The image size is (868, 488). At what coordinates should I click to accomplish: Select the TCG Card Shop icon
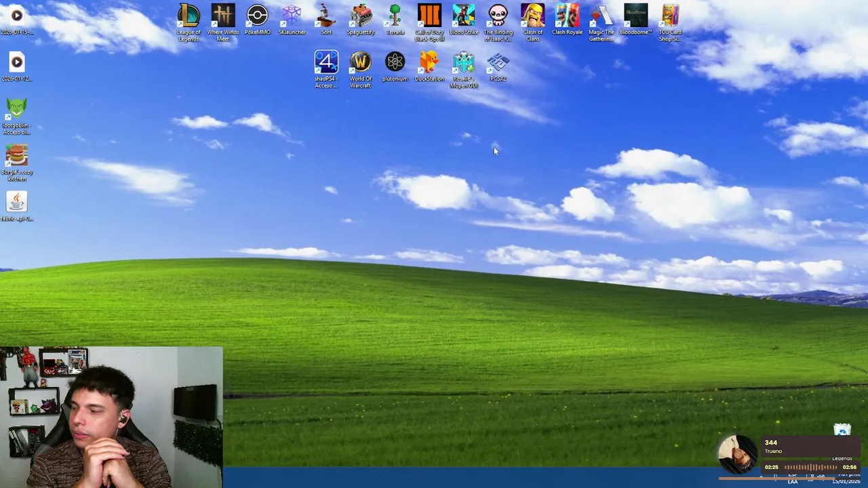(x=670, y=22)
